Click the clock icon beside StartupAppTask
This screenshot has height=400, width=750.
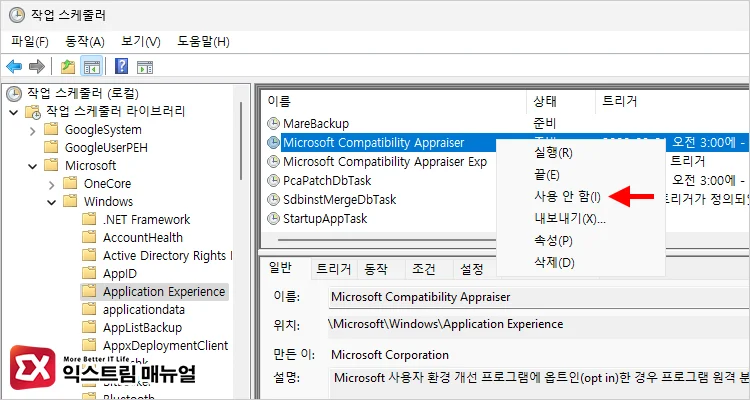[273, 219]
